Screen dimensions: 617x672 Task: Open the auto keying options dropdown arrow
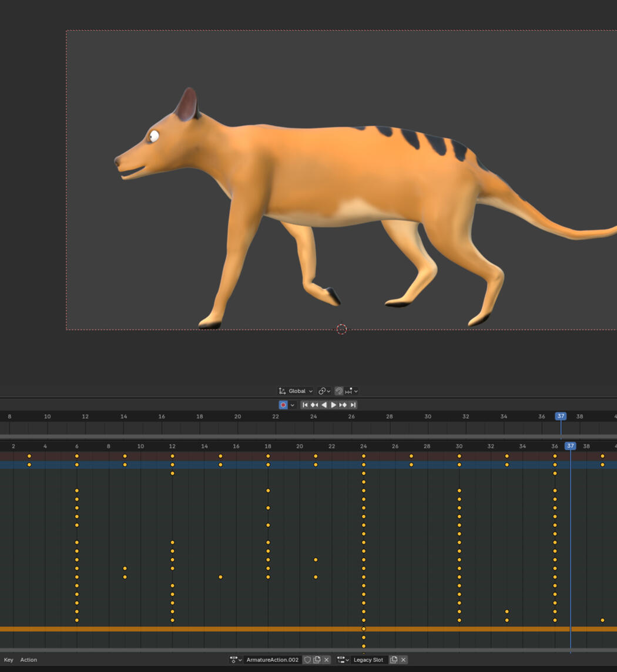tap(293, 405)
